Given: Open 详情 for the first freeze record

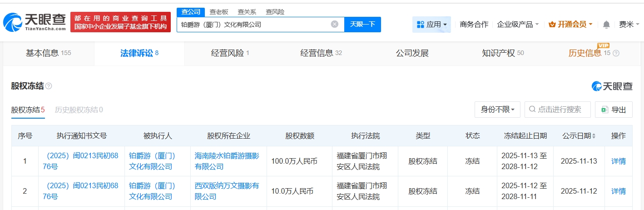Looking at the screenshot, I should coord(618,161).
